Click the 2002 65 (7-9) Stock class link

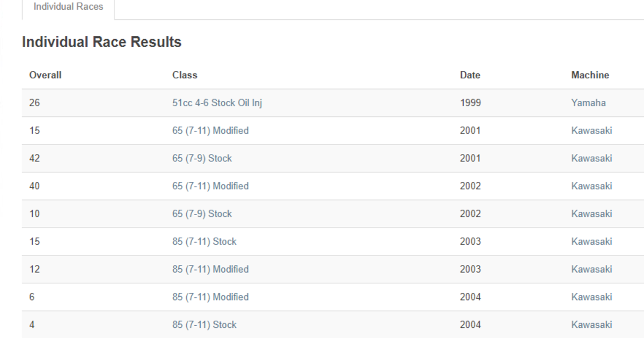(202, 214)
